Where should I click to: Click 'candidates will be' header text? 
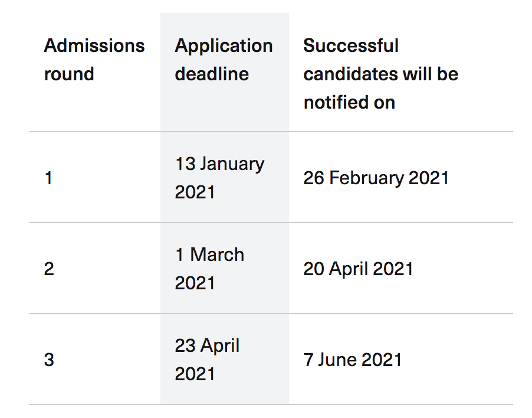click(x=380, y=74)
